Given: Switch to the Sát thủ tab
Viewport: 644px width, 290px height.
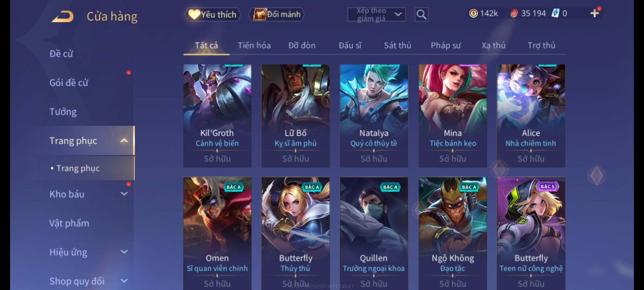Looking at the screenshot, I should click(397, 46).
